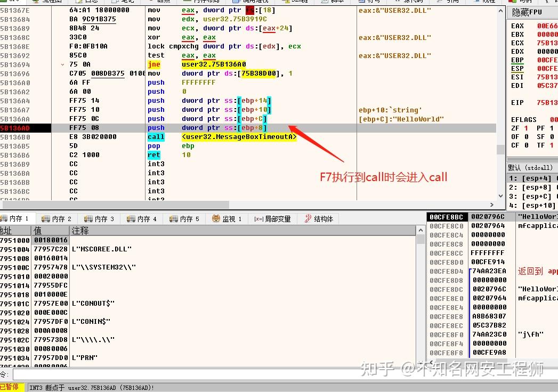Open the 内存 3 dump tab icon
Viewport: 558px width, 392px height.
[88, 219]
